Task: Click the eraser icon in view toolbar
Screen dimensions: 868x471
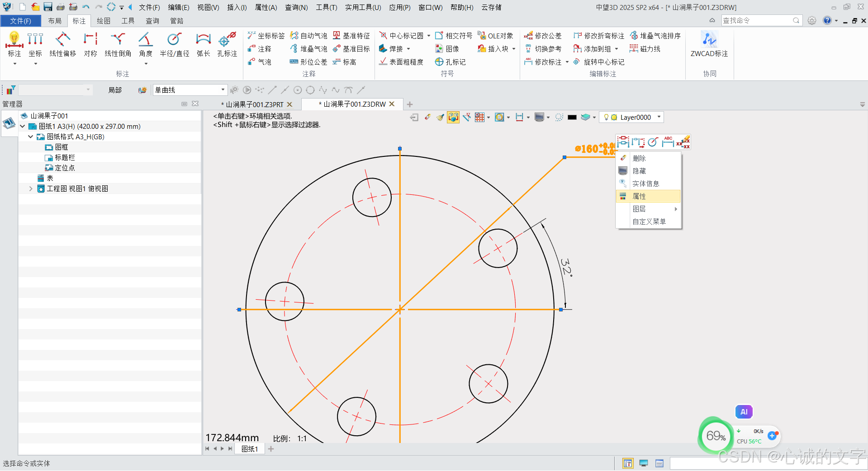Action: [x=427, y=118]
